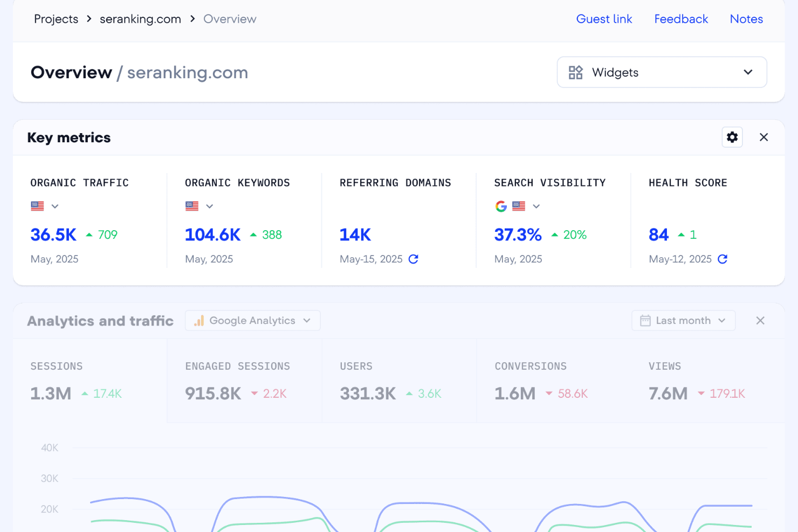Open the Google Analytics source dropdown
798x532 pixels.
(252, 320)
